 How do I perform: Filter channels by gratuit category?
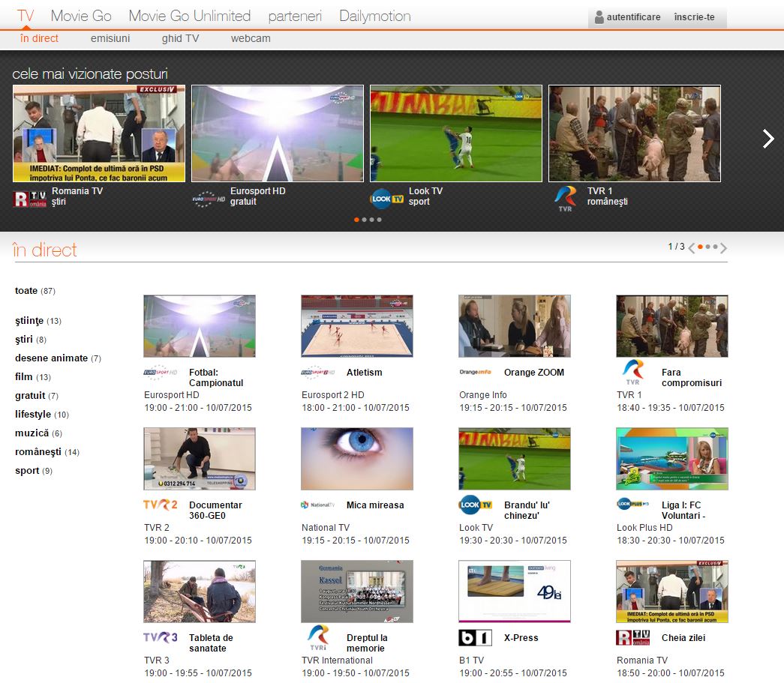tap(37, 396)
